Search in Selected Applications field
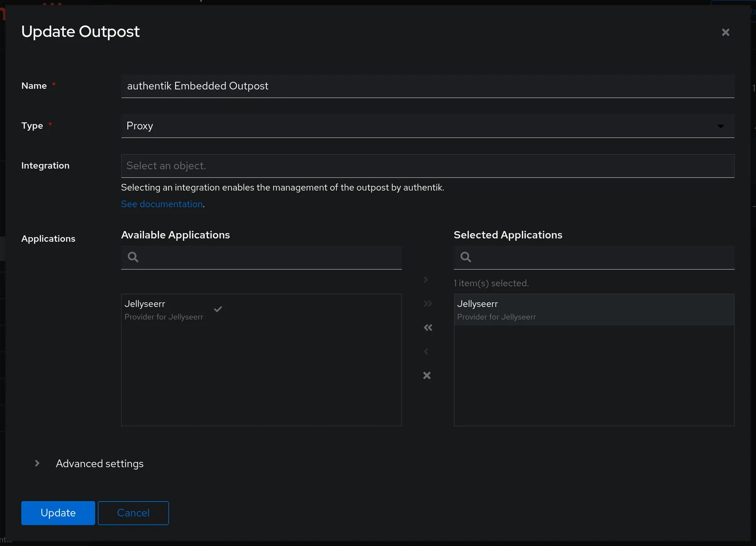The image size is (756, 546). 594,258
